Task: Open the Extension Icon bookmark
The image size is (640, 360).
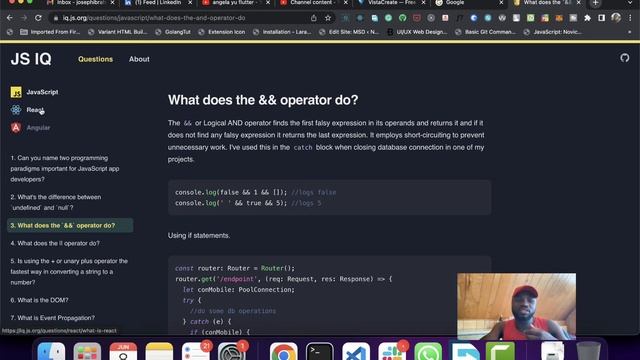Action: (x=222, y=32)
